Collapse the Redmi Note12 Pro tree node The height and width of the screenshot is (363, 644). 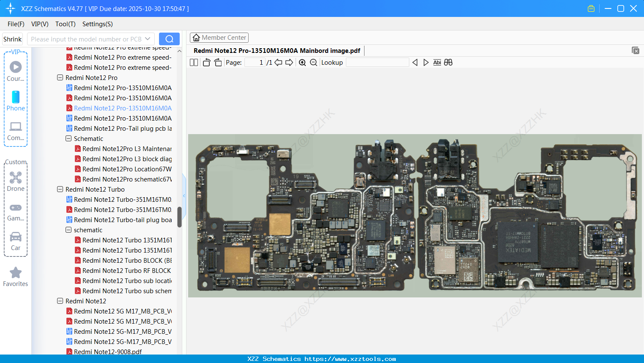(60, 77)
